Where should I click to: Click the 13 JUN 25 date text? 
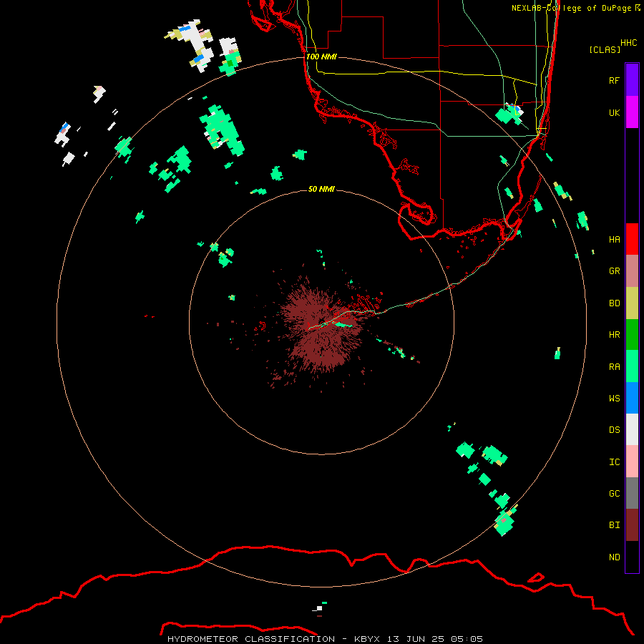[416, 639]
